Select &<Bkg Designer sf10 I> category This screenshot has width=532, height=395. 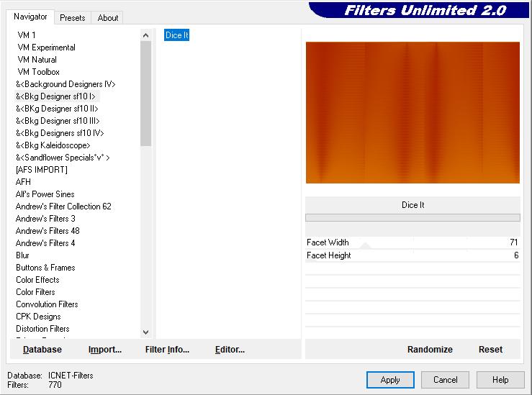(56, 96)
